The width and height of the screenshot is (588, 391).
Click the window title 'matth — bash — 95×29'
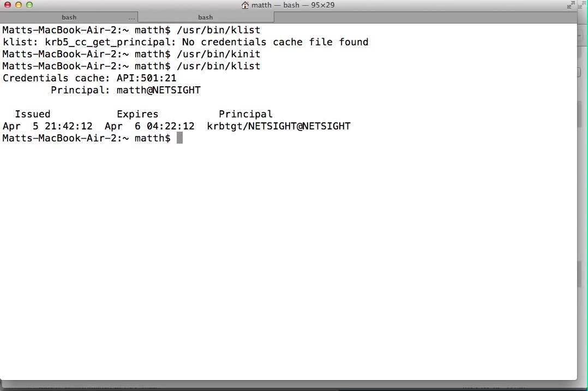click(293, 5)
